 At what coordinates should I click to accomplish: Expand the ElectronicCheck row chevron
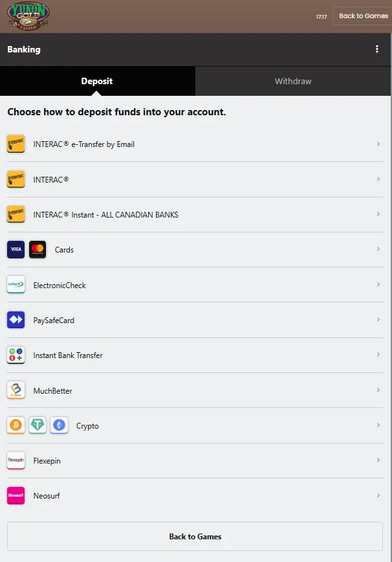(378, 284)
